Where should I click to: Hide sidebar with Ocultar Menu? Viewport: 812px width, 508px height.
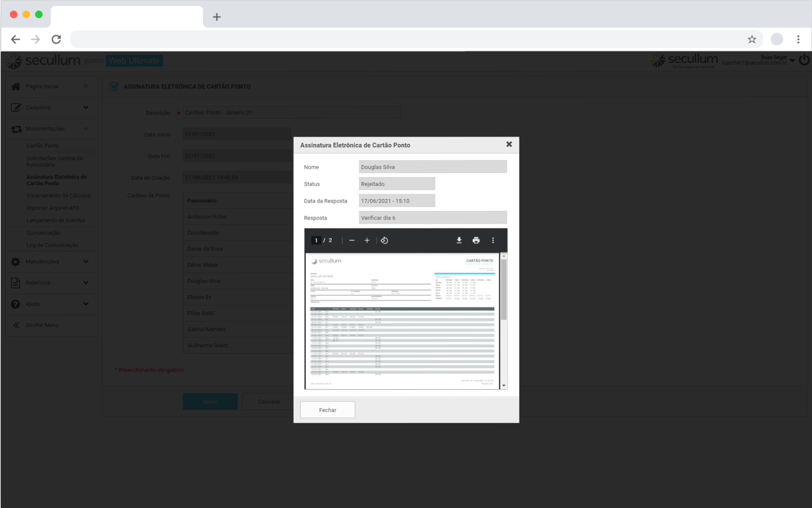coord(42,325)
